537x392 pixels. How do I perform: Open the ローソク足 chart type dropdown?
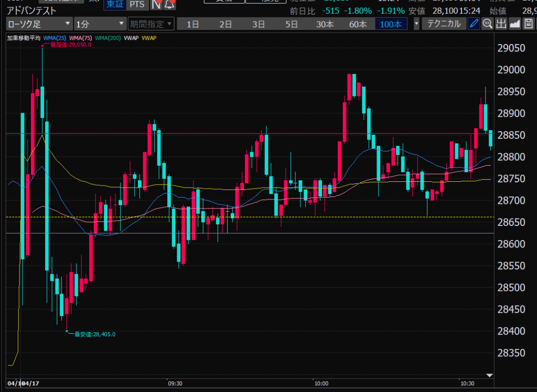(x=39, y=24)
